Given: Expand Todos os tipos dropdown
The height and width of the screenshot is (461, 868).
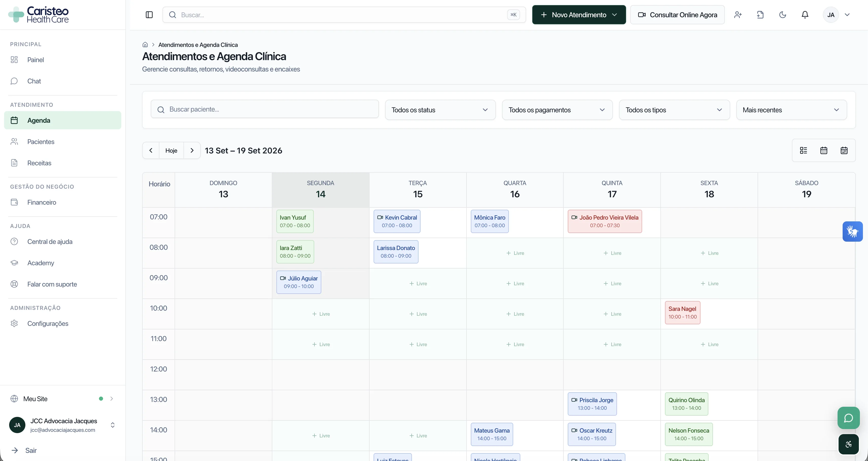Looking at the screenshot, I should click(674, 110).
